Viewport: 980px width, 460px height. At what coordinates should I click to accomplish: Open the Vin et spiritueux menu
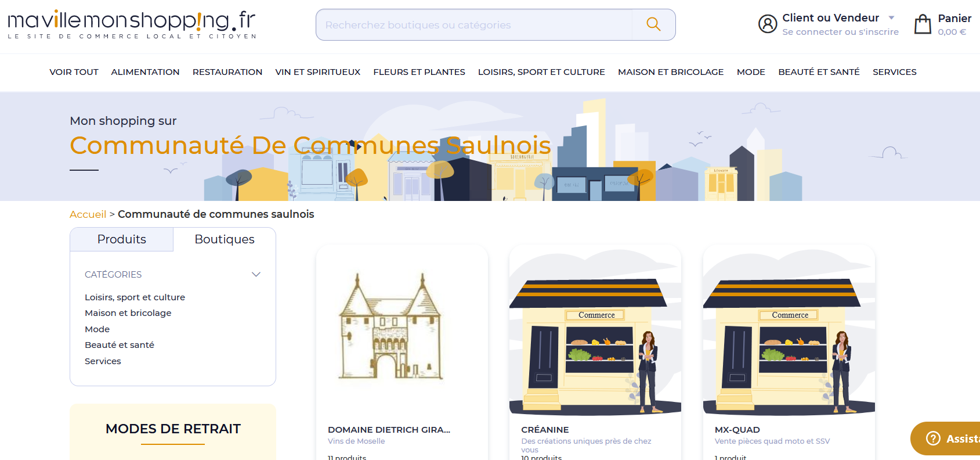coord(318,72)
